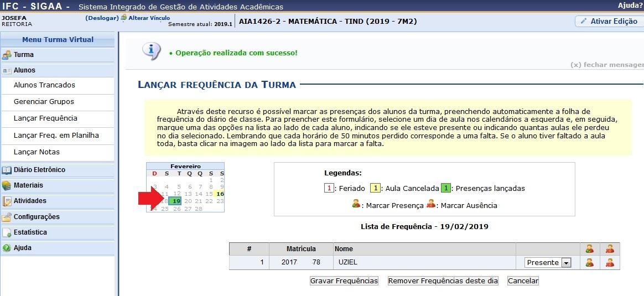Mark UZIEL absent using the red person icon

click(610, 262)
